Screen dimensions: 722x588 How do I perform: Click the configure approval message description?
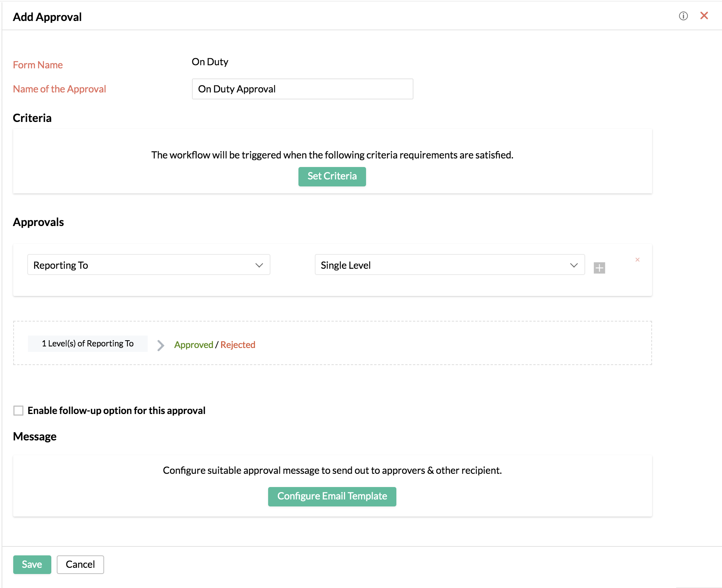(x=332, y=470)
